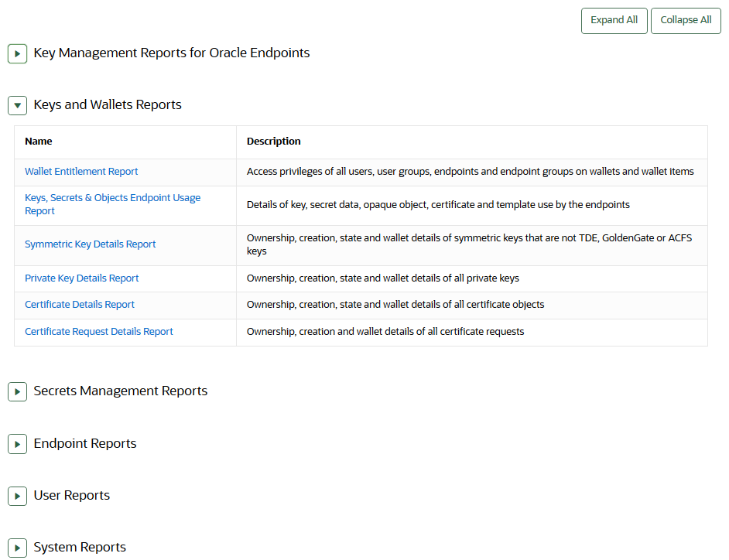Viewport: 729px width, 560px height.
Task: Click description 'Access privileges of all users, user groups'
Action: pos(470,172)
